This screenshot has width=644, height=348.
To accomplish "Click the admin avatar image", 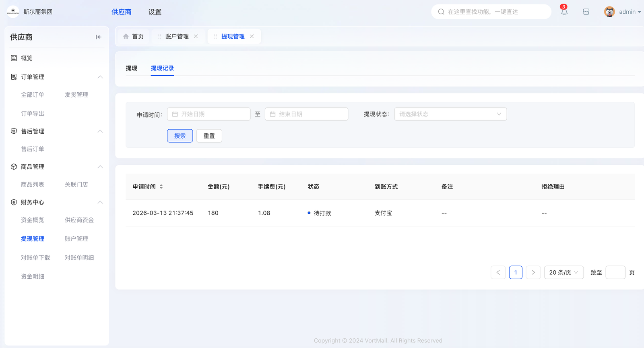I will tap(609, 12).
